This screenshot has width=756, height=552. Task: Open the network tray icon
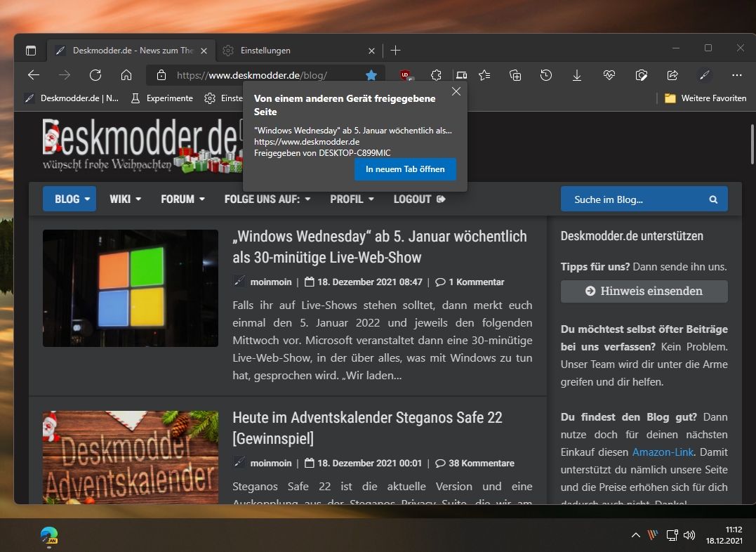[x=672, y=534]
